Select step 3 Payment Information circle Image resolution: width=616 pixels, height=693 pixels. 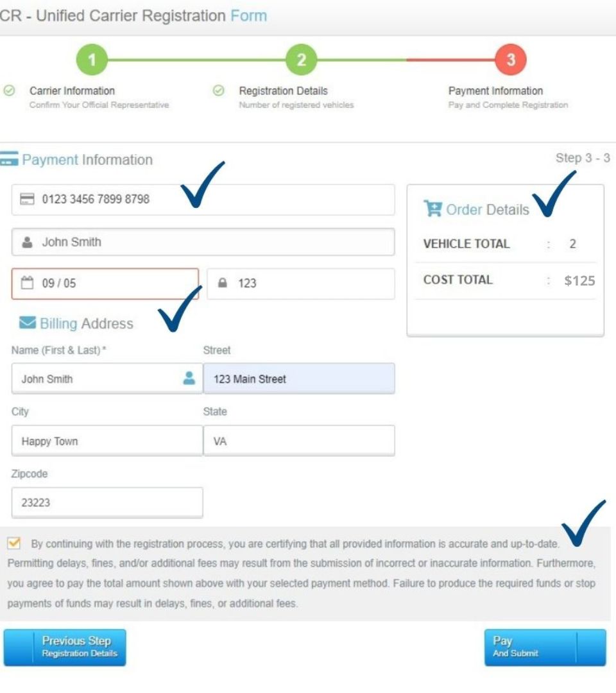point(510,60)
